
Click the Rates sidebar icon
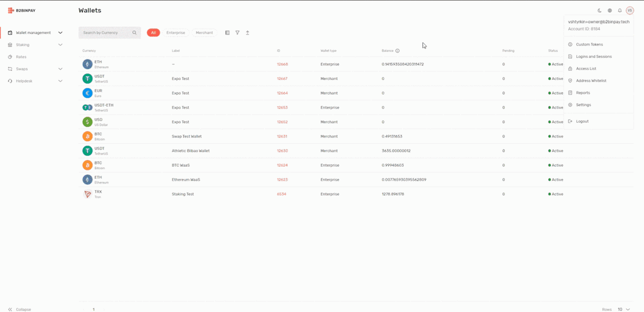tap(10, 56)
